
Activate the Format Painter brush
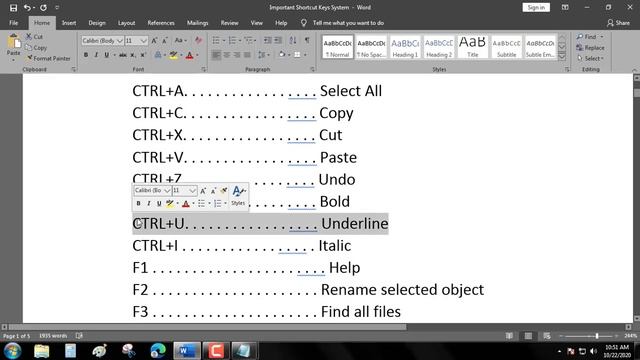pos(48,58)
